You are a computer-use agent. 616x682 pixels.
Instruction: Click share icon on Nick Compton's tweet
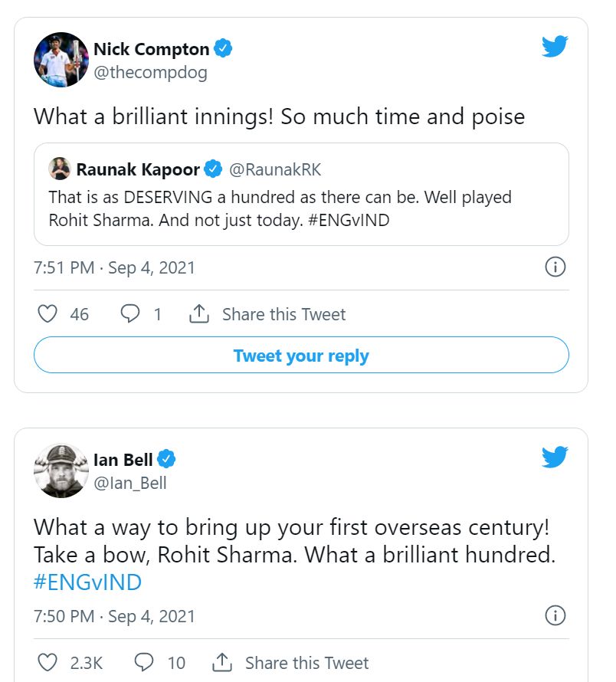pyautogui.click(x=199, y=314)
